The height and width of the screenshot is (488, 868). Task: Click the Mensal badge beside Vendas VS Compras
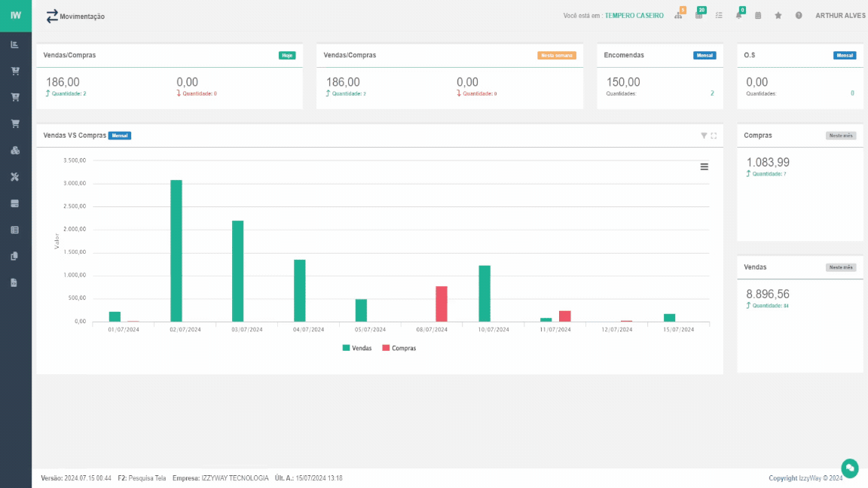click(x=120, y=136)
